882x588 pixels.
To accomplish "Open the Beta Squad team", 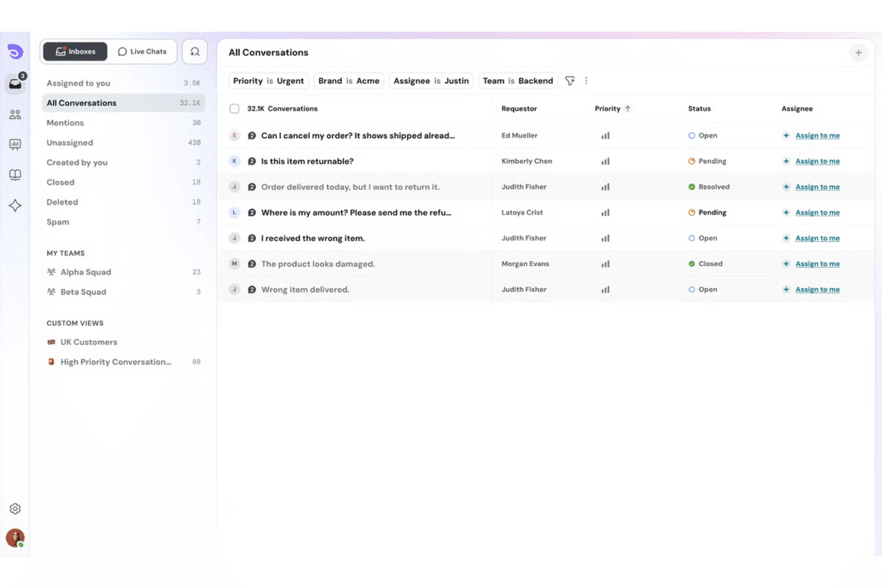I will tap(123, 292).
